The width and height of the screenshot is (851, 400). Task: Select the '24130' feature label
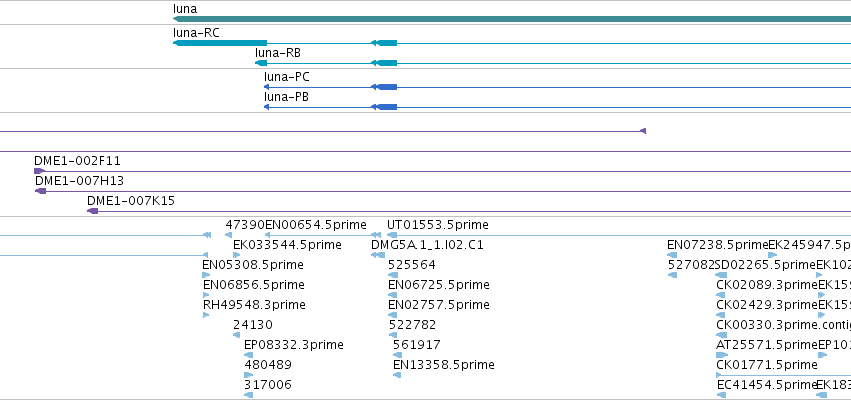(253, 325)
